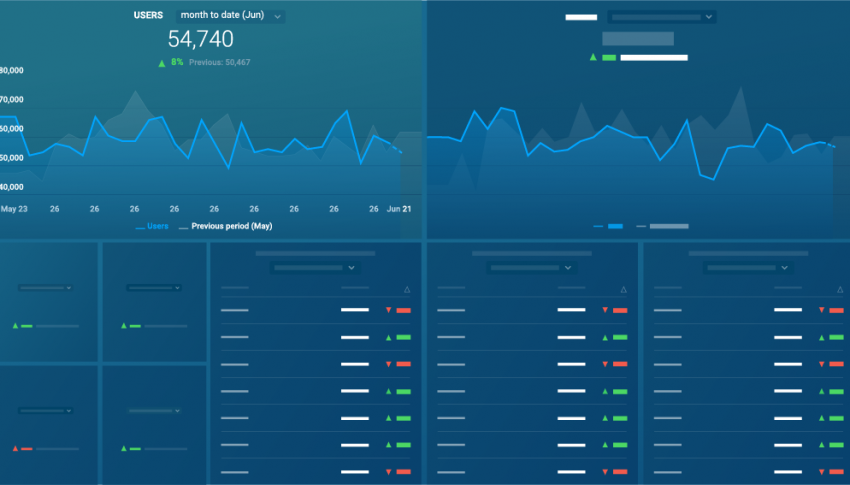Screen dimensions: 850x485
Task: Click the green 8% increase indicator
Action: click(171, 62)
